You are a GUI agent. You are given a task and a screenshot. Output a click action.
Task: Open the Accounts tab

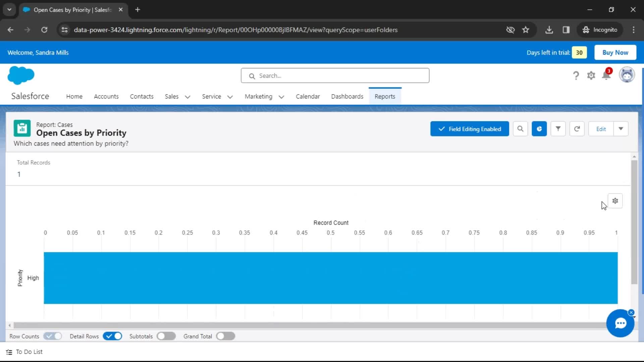[x=106, y=97]
